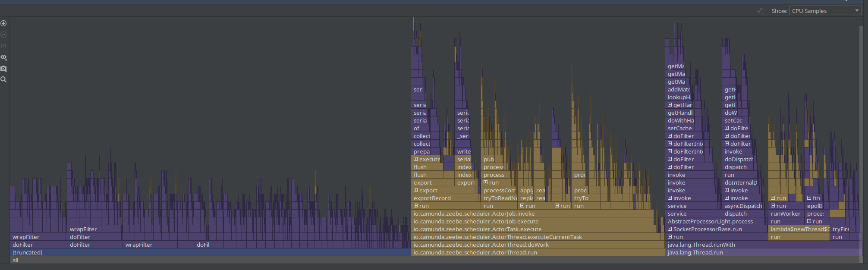Select the epollI frame
Image resolution: width=868 pixels, height=270 pixels.
pos(815,206)
